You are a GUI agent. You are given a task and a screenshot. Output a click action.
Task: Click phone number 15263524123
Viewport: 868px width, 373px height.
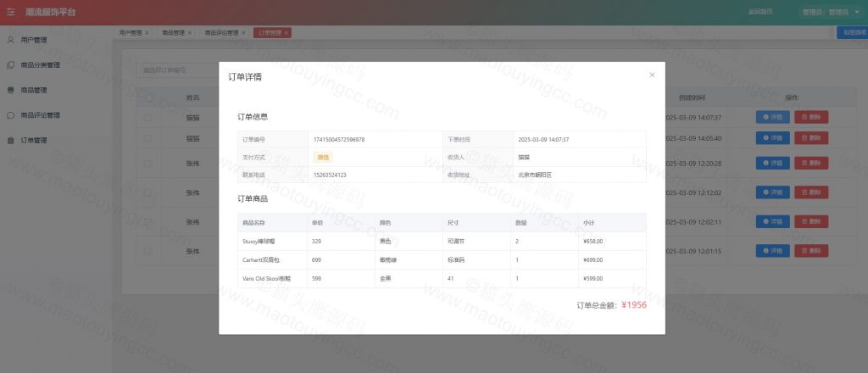click(330, 175)
